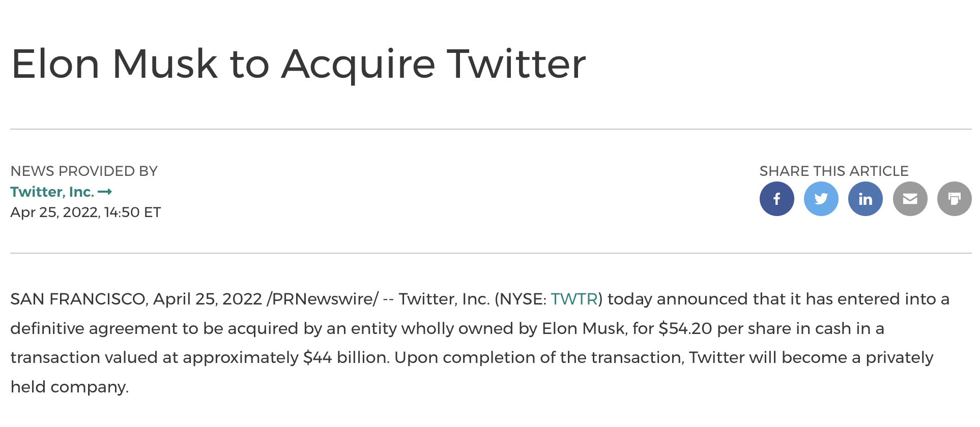This screenshot has width=980, height=427.
Task: Click the "NEWS PROVIDED BY" label
Action: click(x=84, y=171)
